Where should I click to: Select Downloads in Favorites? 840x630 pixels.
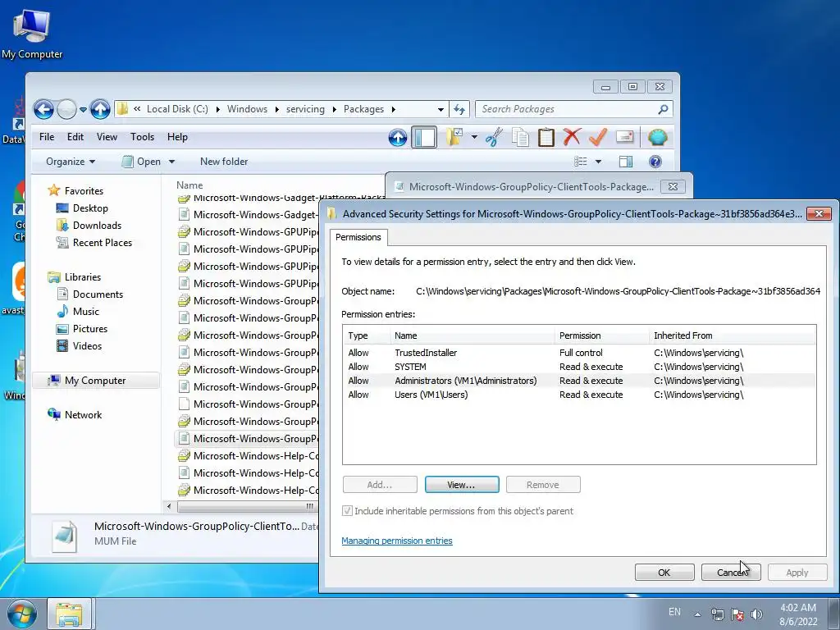click(97, 226)
